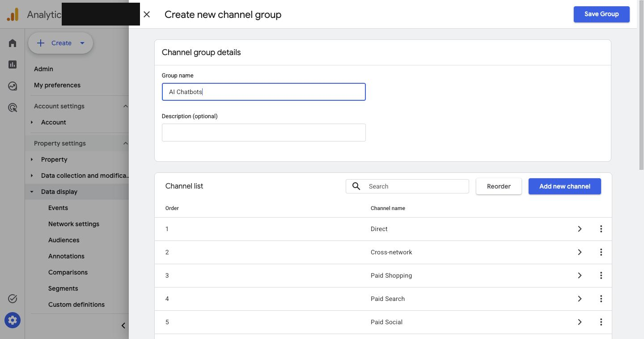Open three-dot menu for Direct channel

601,229
